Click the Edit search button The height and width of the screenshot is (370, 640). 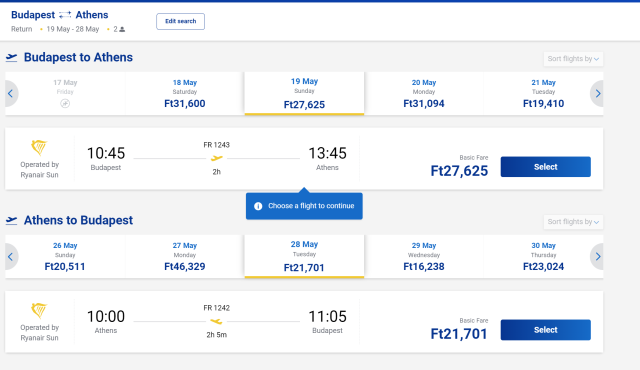coord(180,21)
